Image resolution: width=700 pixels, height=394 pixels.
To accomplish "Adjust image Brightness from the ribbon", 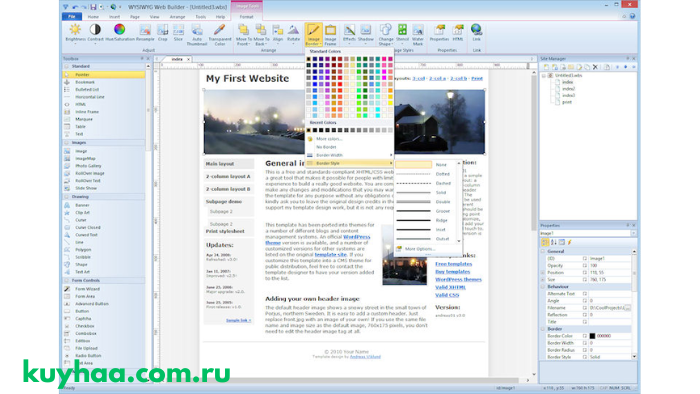I will (x=75, y=34).
